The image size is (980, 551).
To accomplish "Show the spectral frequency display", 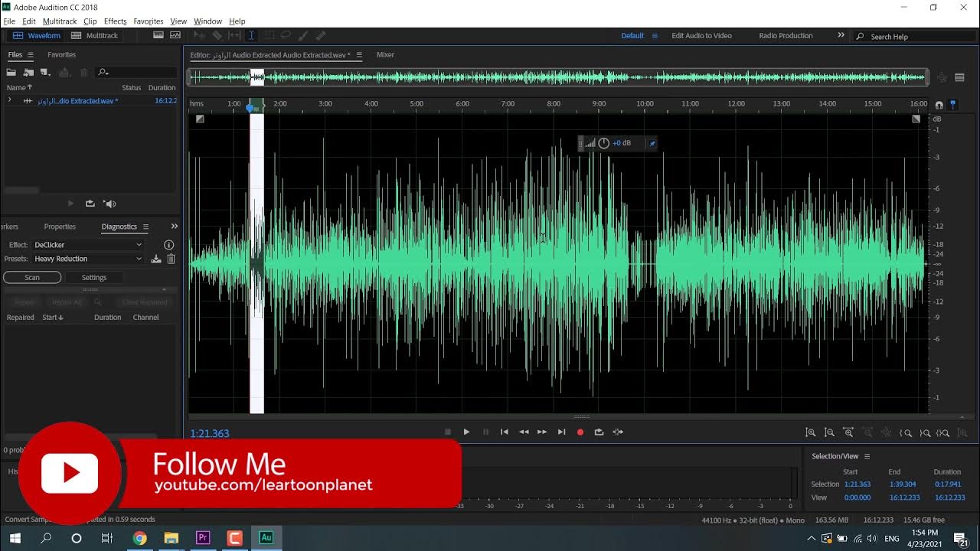I will (x=158, y=35).
